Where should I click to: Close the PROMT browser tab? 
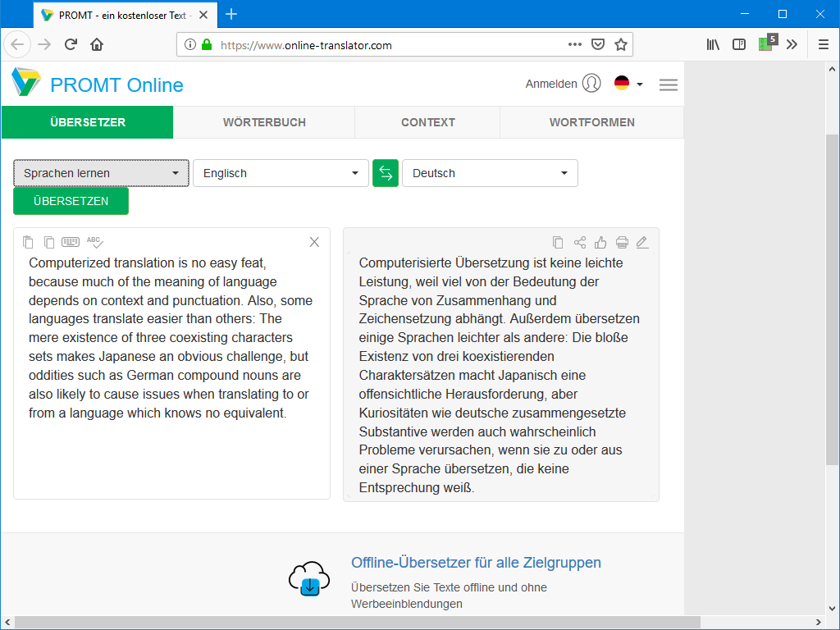coord(203,15)
